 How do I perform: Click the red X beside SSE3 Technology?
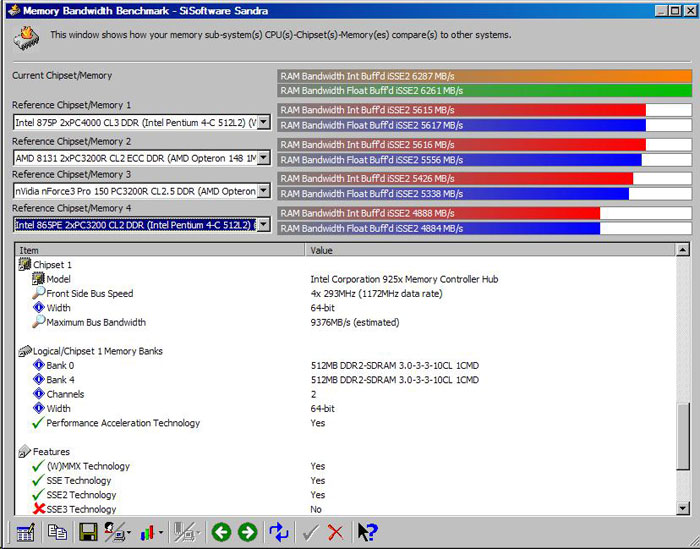click(x=39, y=508)
